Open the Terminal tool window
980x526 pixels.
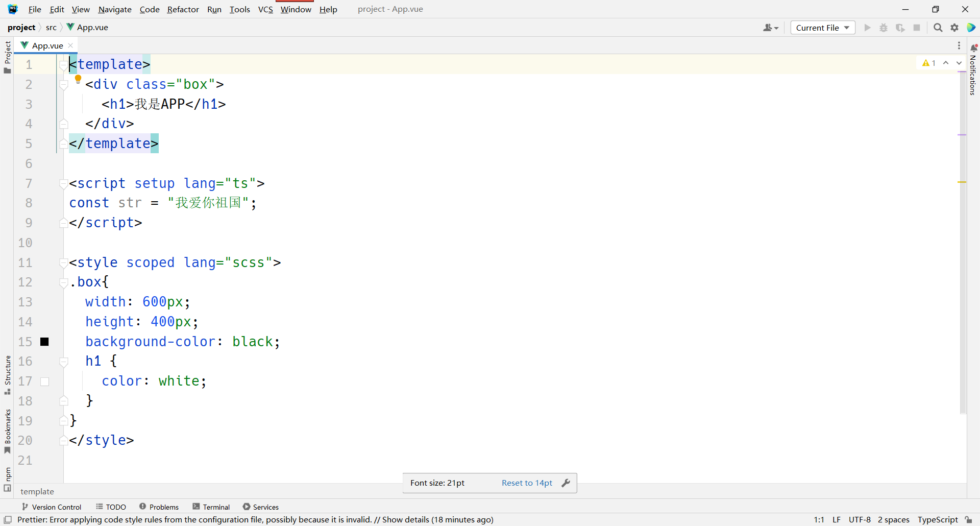tap(211, 507)
